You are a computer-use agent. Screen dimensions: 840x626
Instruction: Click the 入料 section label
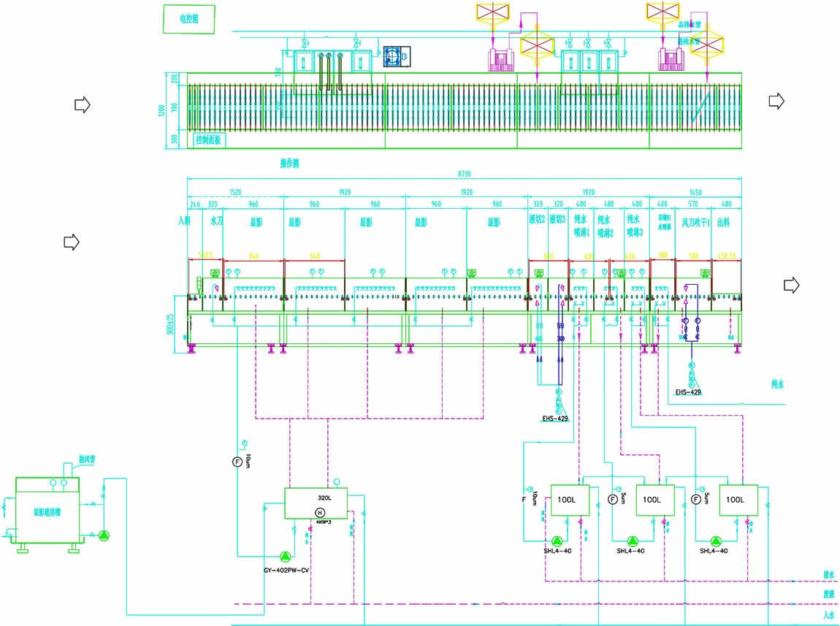coord(183,220)
